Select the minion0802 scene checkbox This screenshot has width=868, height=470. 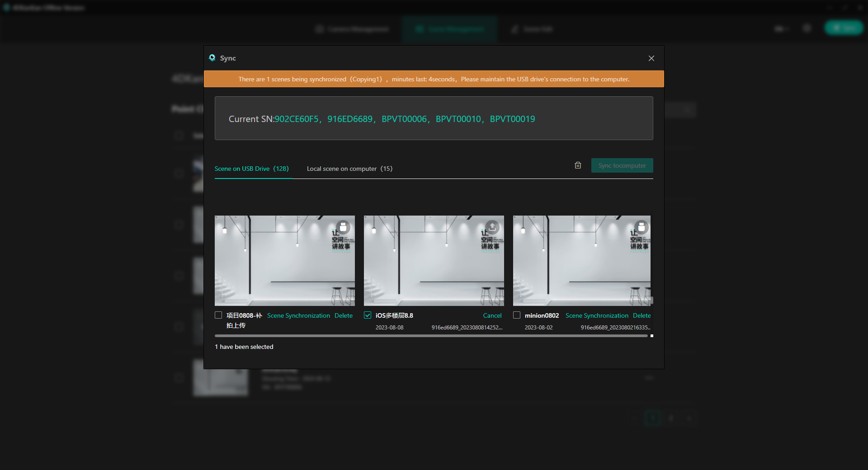[517, 315]
